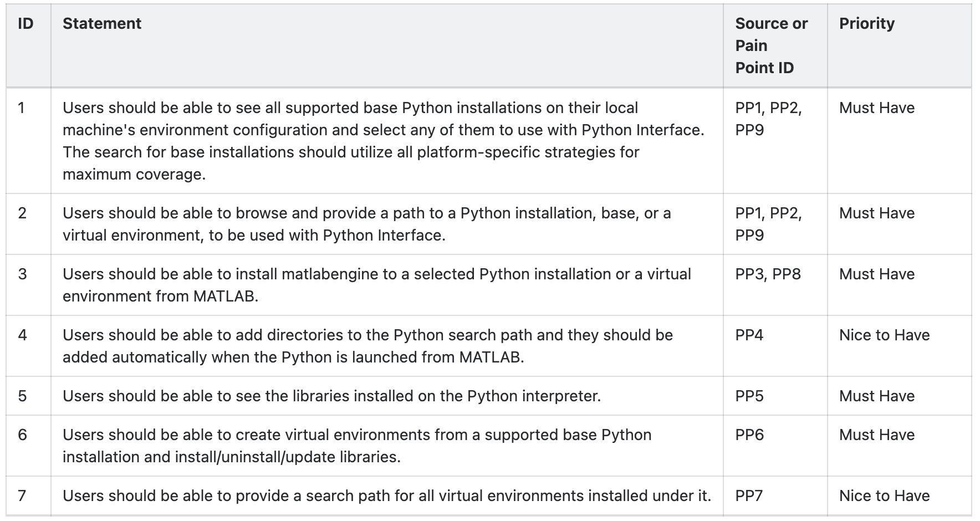Click 'Must Have' priority in row 1

(876, 108)
